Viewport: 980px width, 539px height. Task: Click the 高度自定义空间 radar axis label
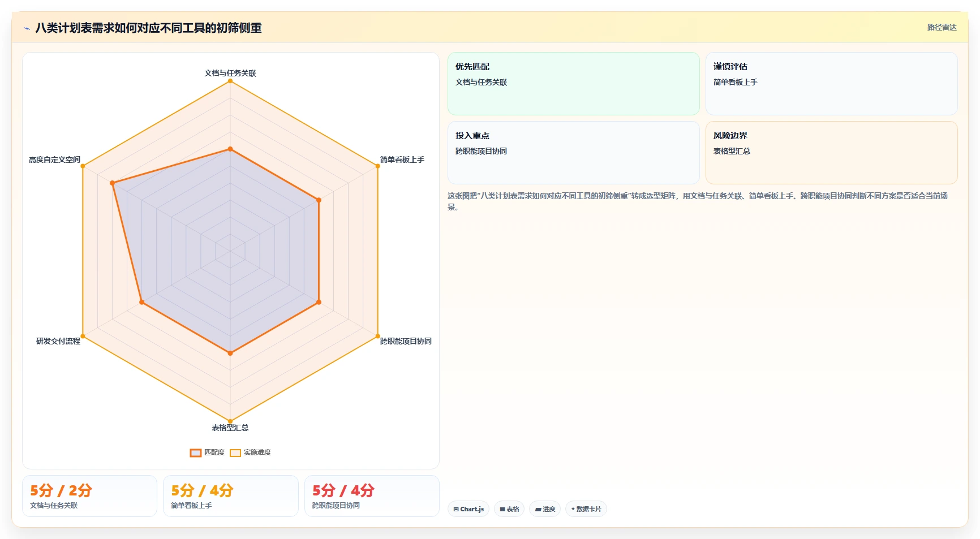tap(55, 159)
